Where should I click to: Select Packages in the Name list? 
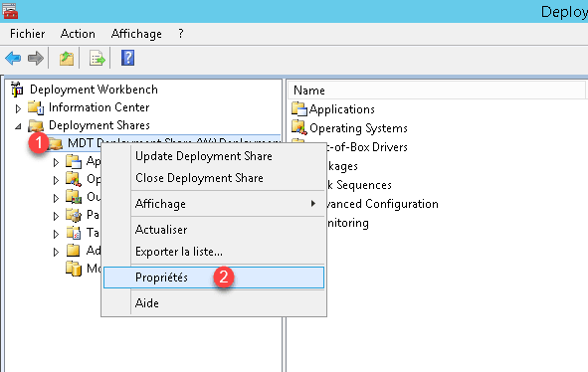click(342, 166)
